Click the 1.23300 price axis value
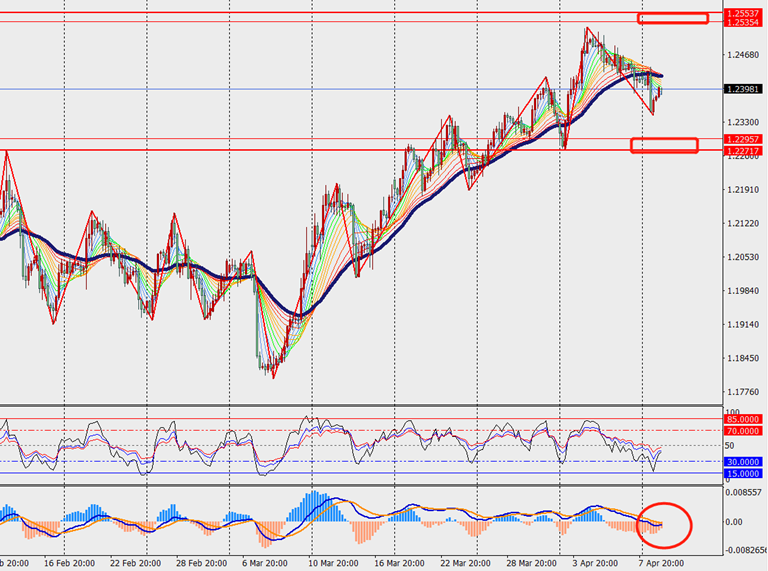The height and width of the screenshot is (571, 768). click(743, 122)
